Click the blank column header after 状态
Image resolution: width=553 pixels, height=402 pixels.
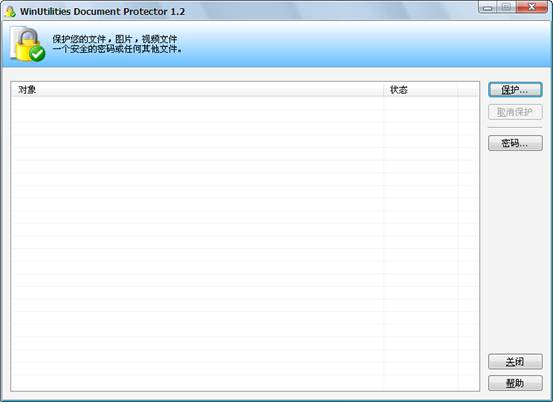pos(468,90)
